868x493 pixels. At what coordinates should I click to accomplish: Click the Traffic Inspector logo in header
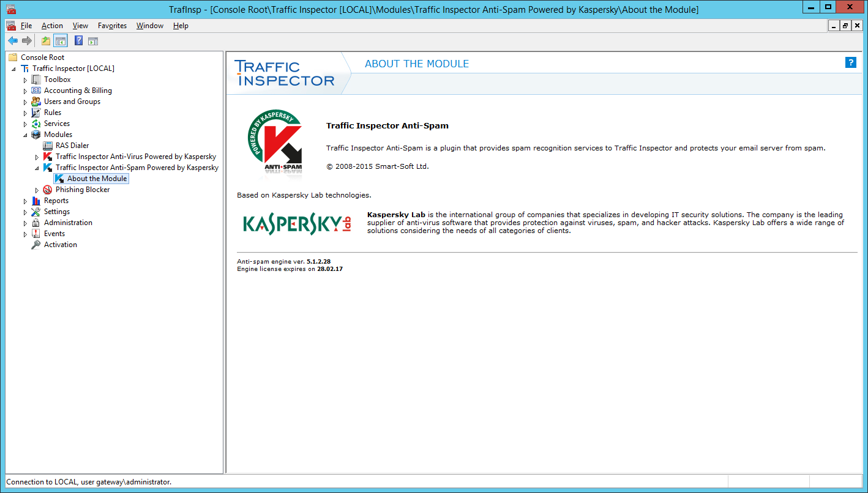tap(285, 73)
